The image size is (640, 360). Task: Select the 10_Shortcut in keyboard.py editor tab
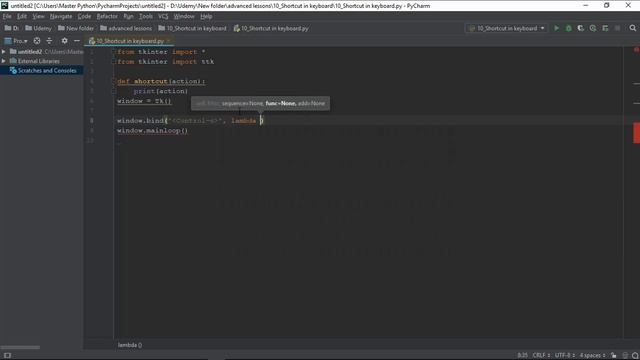pos(129,41)
